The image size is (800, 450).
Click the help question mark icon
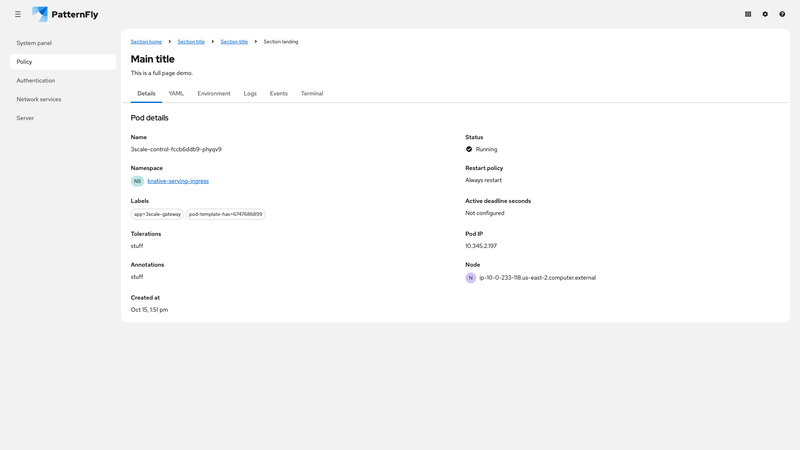click(x=782, y=14)
